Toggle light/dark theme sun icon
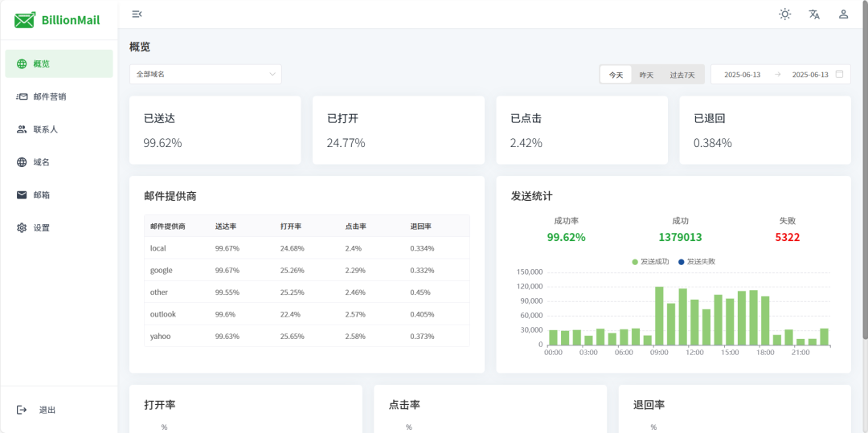Viewport: 868px width, 433px height. (x=784, y=14)
